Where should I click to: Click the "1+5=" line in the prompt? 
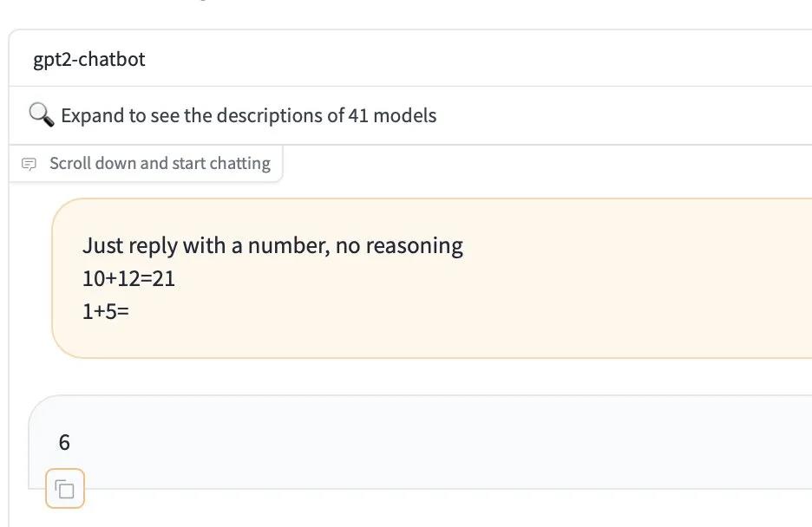tap(105, 310)
